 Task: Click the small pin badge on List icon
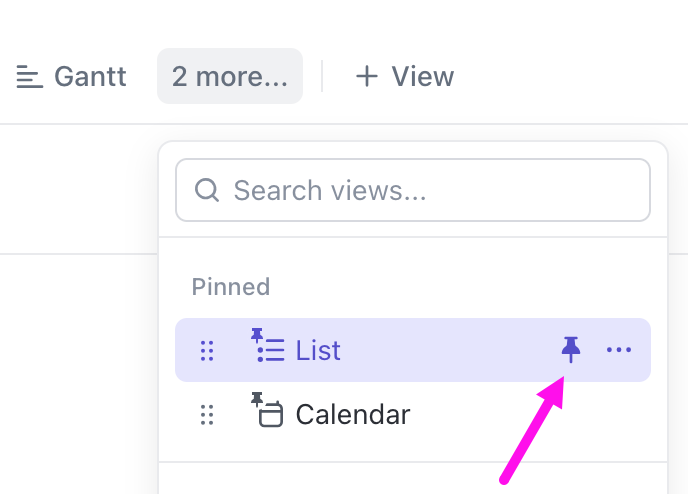point(256,334)
